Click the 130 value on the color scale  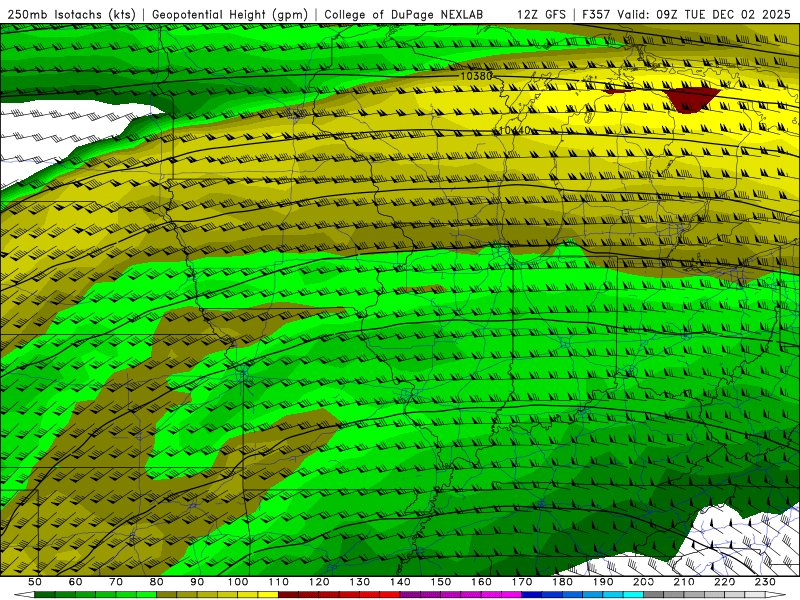pyautogui.click(x=360, y=582)
